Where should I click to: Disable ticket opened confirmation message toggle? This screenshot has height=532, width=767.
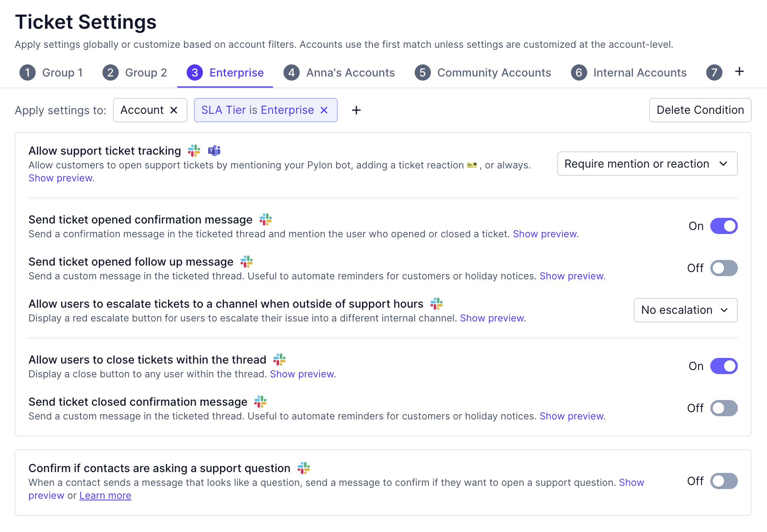tap(724, 226)
